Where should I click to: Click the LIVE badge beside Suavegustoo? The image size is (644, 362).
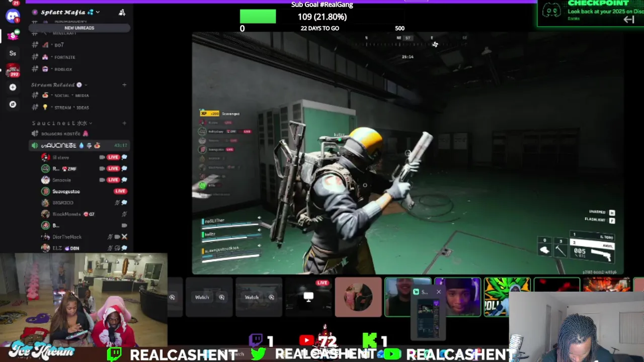[120, 191]
